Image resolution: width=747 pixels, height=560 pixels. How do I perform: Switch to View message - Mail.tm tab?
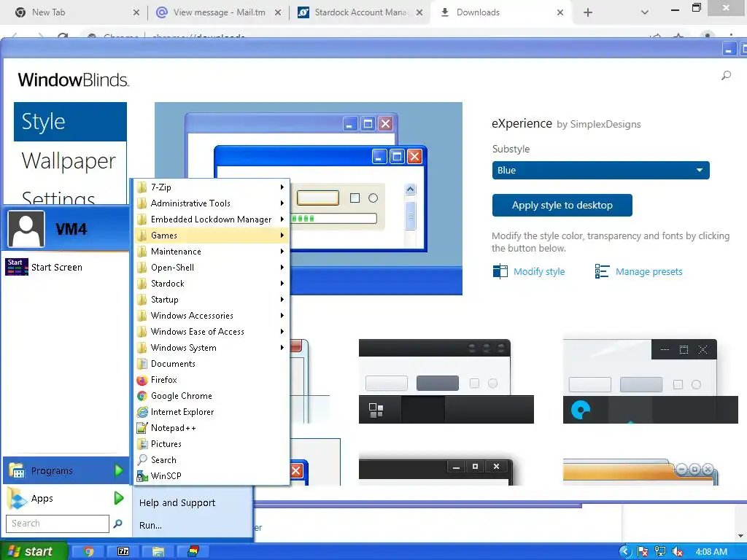coord(219,12)
